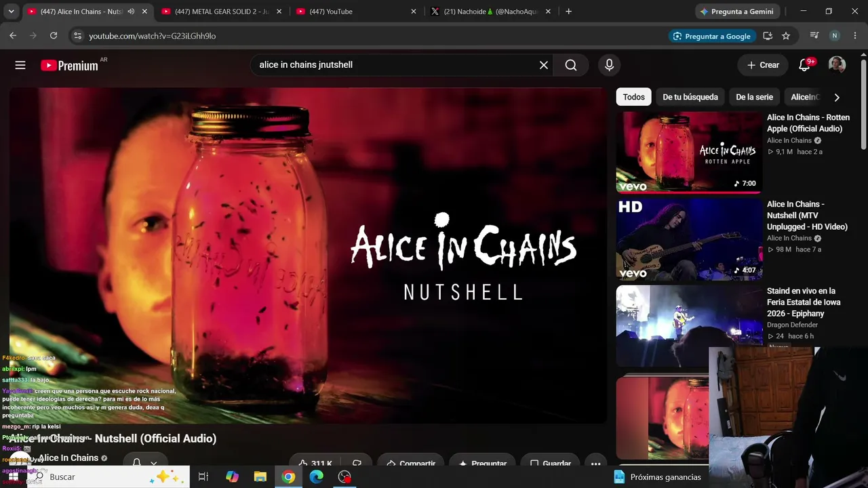Expand the subscription notification bell dropdown
The height and width of the screenshot is (488, 868).
tap(145, 463)
